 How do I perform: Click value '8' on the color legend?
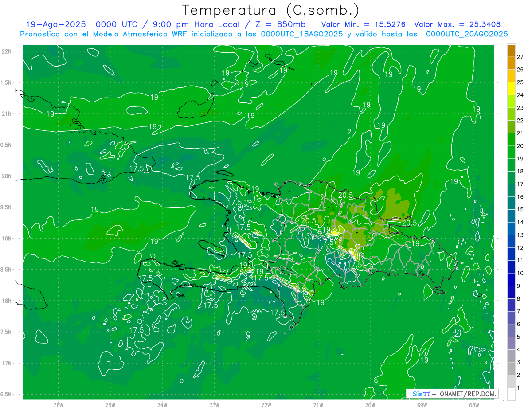coord(519,298)
